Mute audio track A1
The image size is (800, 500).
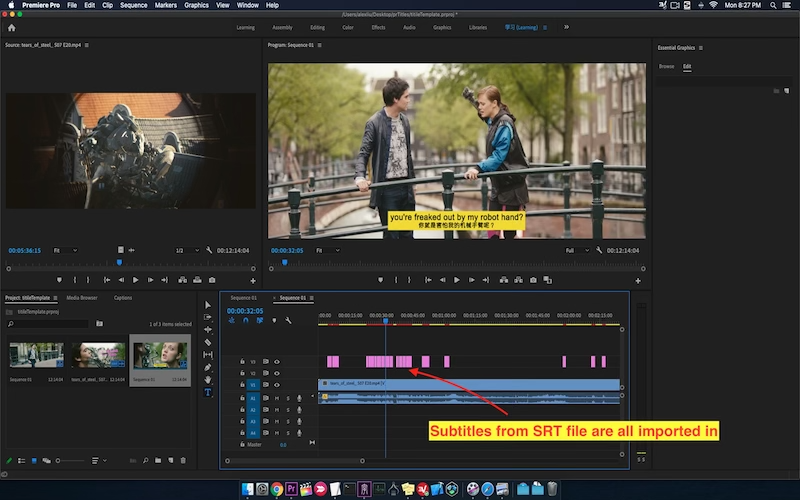277,398
